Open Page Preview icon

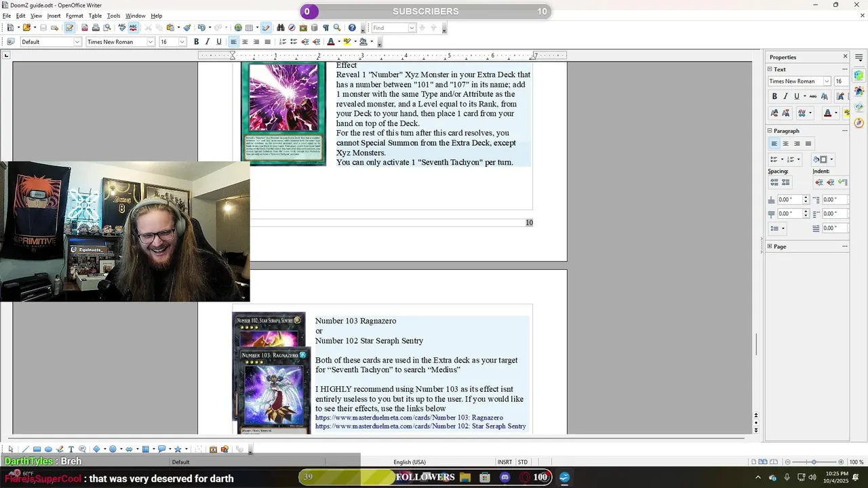tap(107, 28)
